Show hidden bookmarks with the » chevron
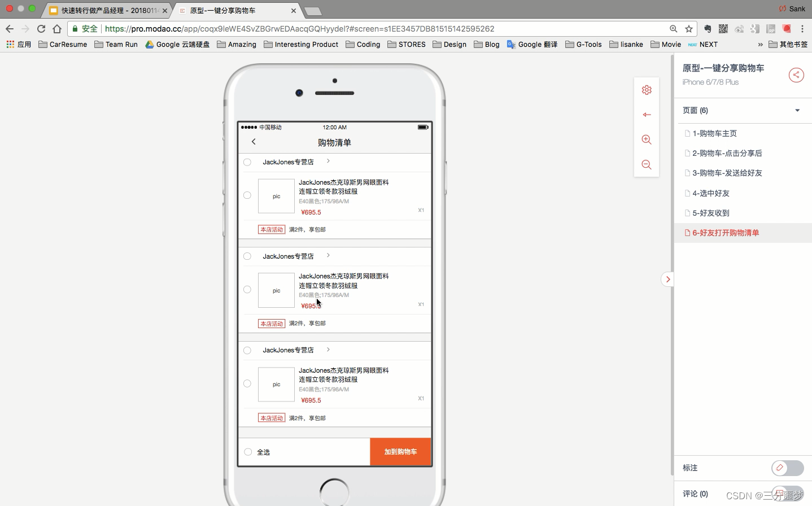Screen dimensions: 812x506 pyautogui.click(x=760, y=44)
